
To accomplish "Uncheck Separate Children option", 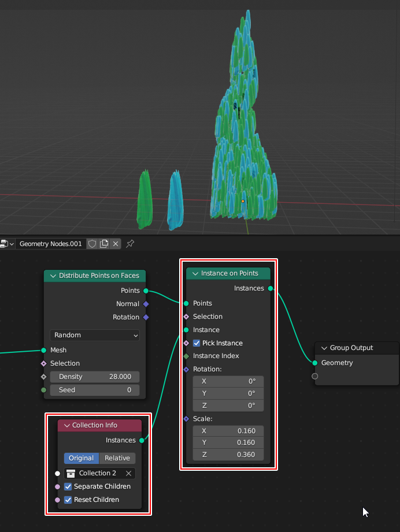I will pyautogui.click(x=68, y=486).
